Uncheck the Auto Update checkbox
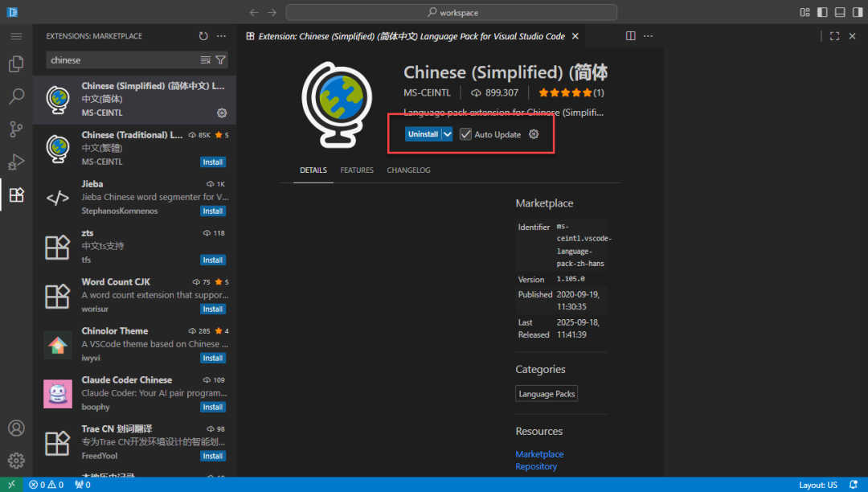 click(x=465, y=134)
